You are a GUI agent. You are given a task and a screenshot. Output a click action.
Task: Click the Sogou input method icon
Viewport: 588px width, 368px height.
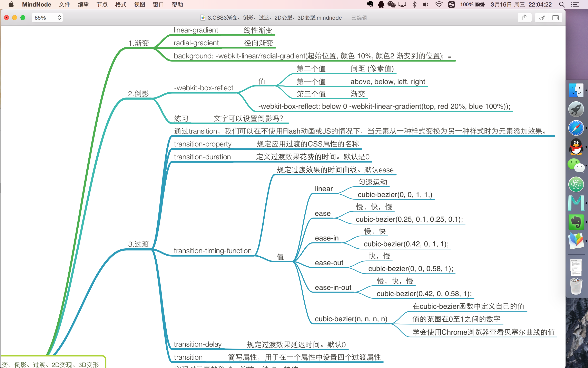[x=451, y=4]
